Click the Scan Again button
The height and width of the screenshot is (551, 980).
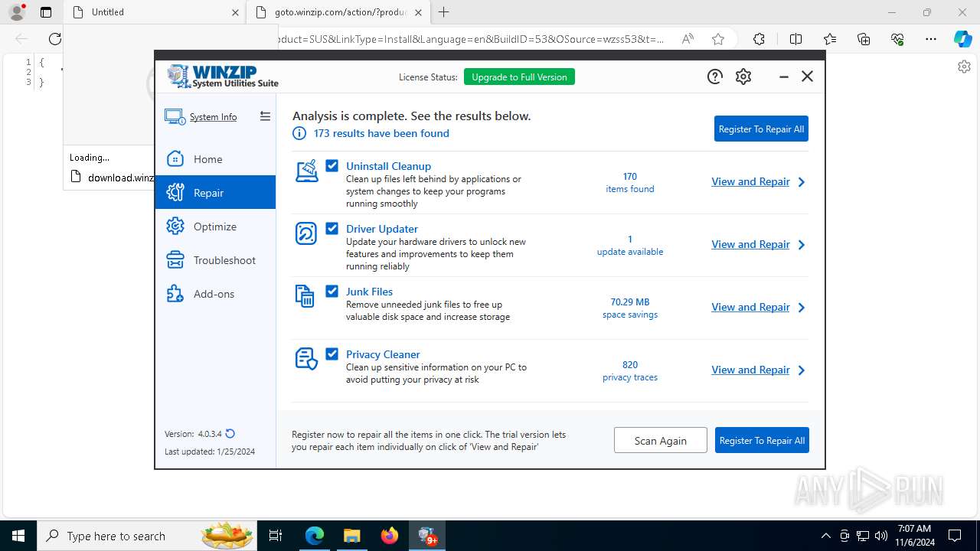[660, 440]
